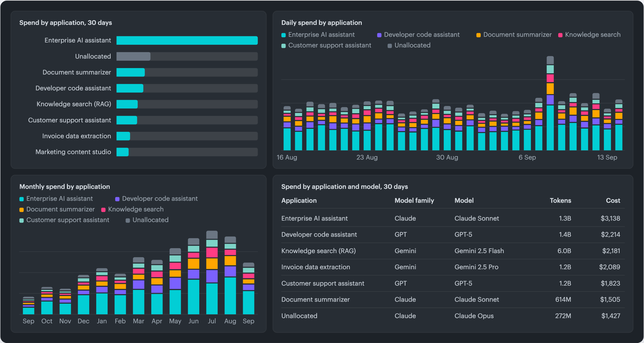
Task: Click Enterprise AI assistant swatch in Daily spend legend
Action: pos(284,35)
